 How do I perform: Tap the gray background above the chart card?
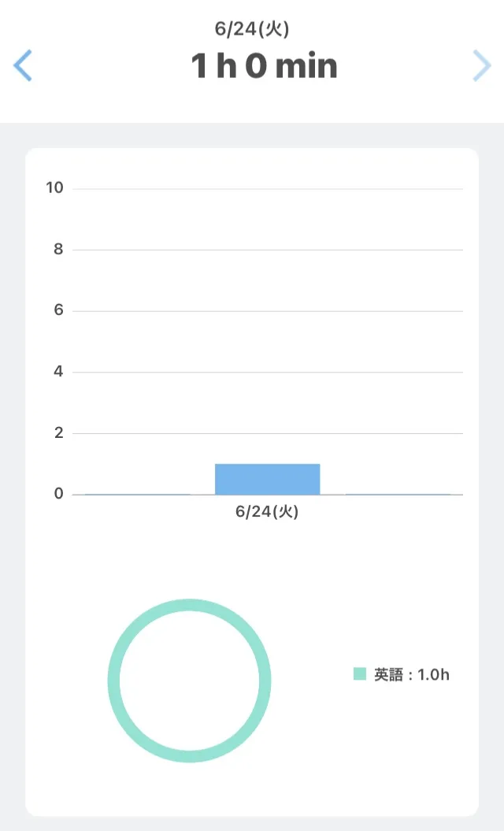[252, 135]
